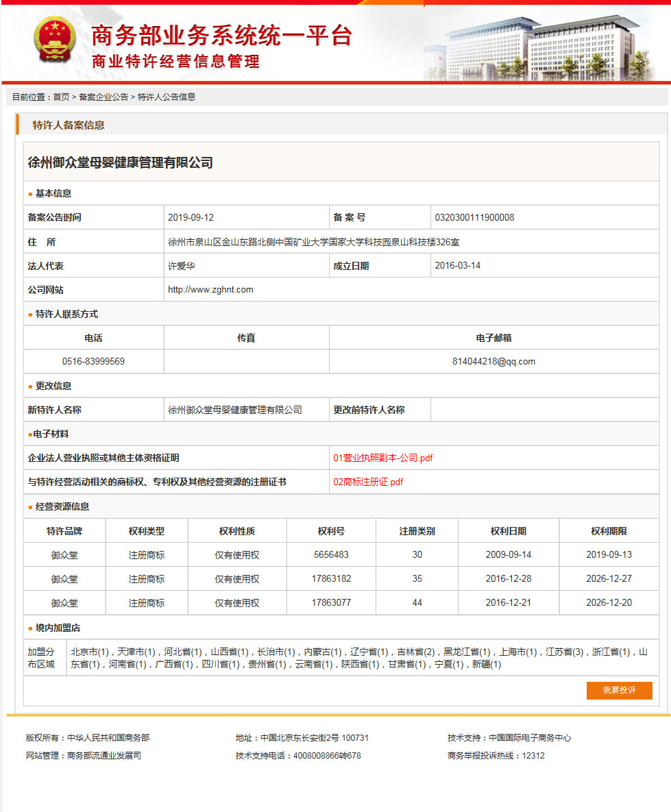Click the 更改前特许人名称 label
This screenshot has width=671, height=812.
[369, 410]
